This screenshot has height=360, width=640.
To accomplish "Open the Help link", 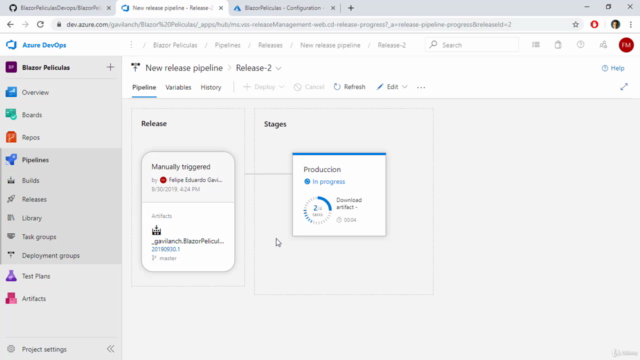I will click(x=613, y=68).
